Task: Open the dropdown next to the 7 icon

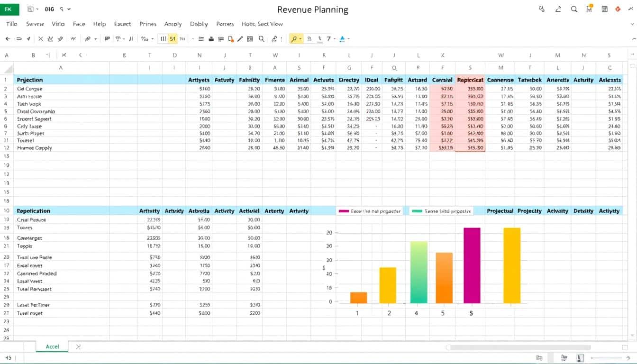Action: (334, 39)
